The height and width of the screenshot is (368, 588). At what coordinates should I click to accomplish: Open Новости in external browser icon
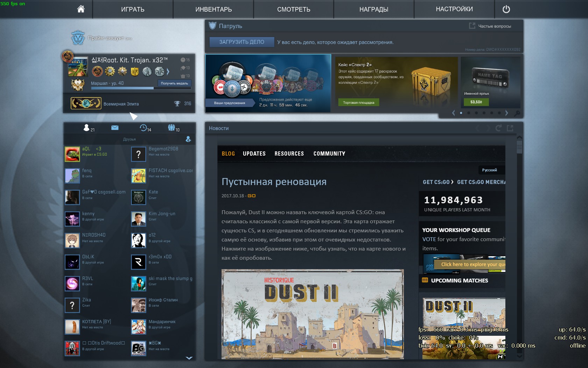510,128
